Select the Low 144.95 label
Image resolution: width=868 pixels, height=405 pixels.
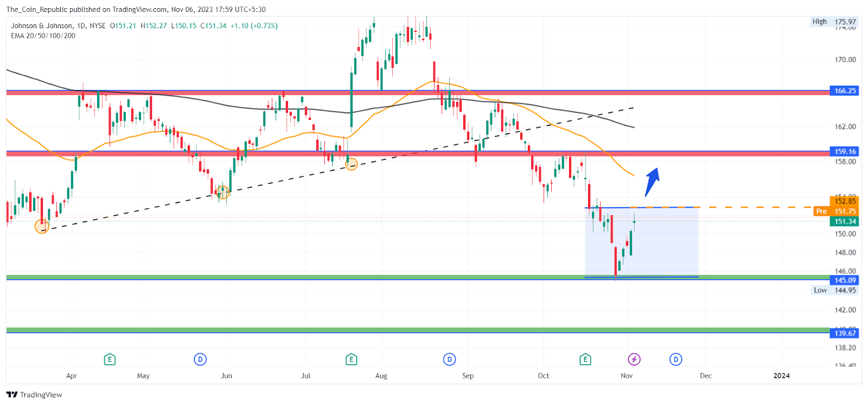pyautogui.click(x=834, y=290)
